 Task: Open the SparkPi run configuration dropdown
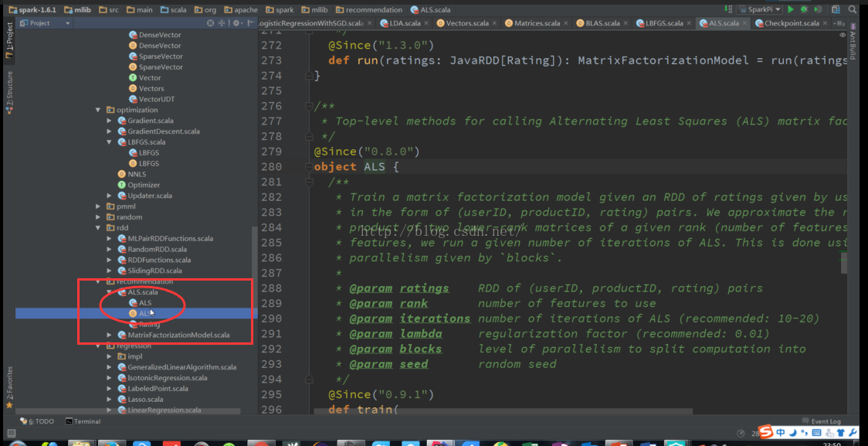(761, 9)
